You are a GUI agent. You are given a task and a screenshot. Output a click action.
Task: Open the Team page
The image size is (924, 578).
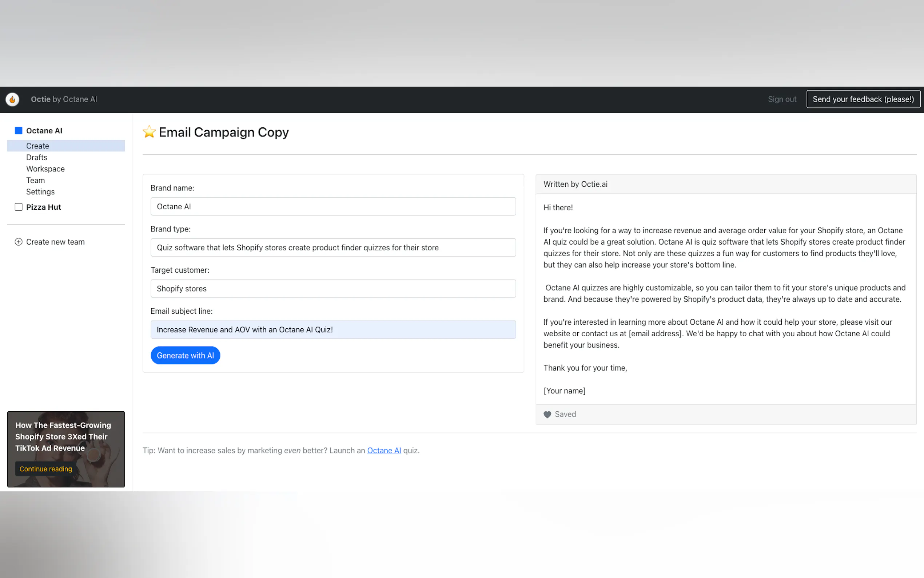[35, 181]
